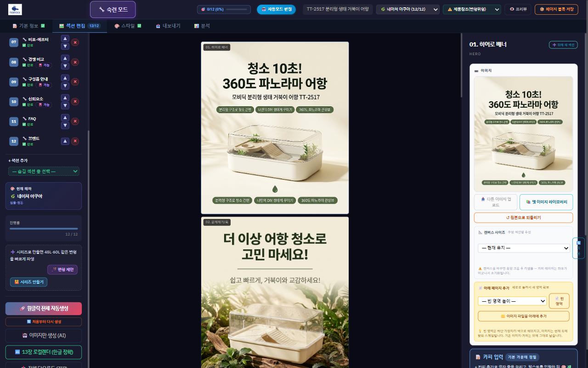Switch to the 섹션 편집 tab
Viewport: 588px width, 368px height.
(x=79, y=26)
